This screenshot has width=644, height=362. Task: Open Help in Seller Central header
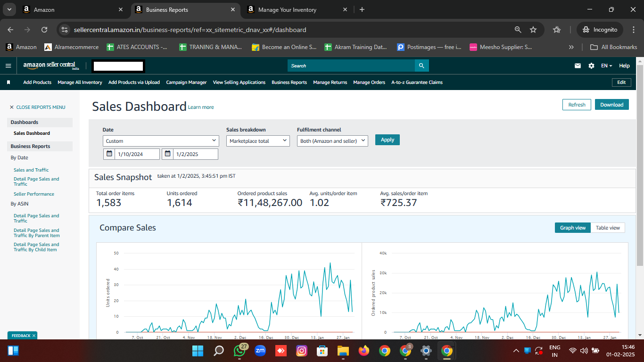[x=624, y=66]
